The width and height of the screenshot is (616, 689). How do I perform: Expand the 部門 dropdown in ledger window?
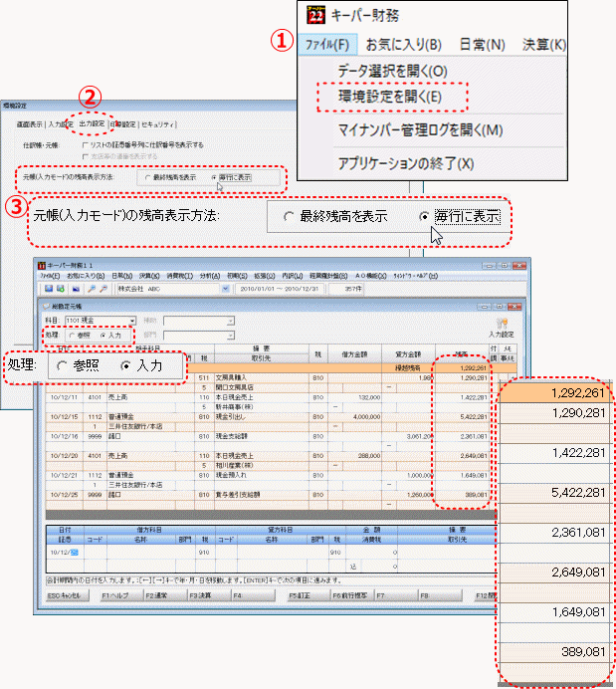pyautogui.click(x=231, y=336)
